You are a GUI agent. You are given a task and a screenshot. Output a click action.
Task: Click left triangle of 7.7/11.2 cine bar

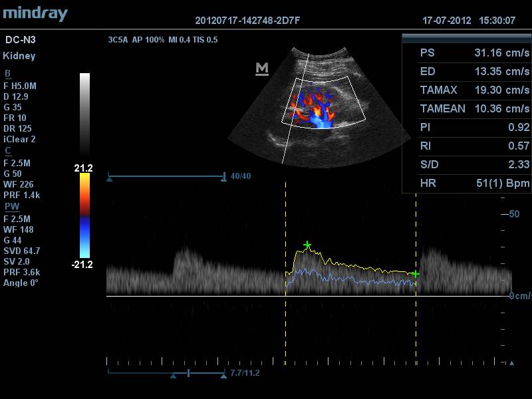[174, 376]
